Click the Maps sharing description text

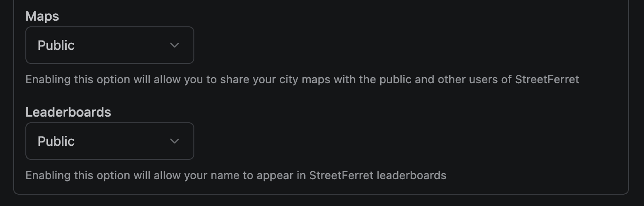coord(235,79)
